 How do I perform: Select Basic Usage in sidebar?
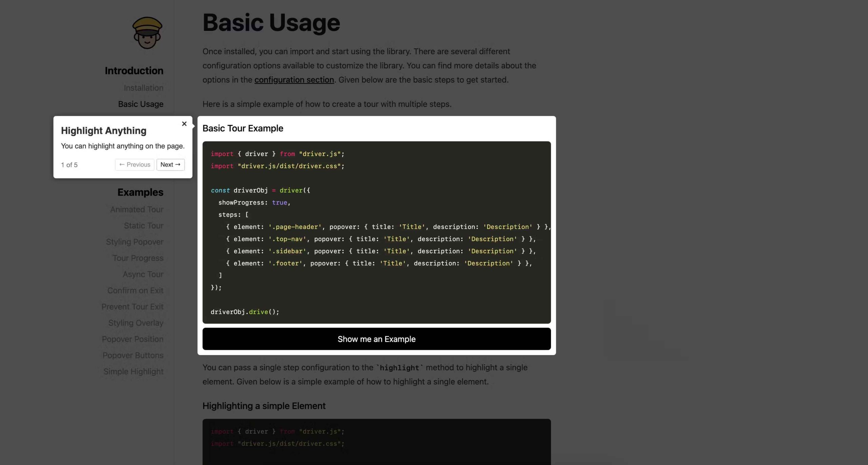(141, 104)
